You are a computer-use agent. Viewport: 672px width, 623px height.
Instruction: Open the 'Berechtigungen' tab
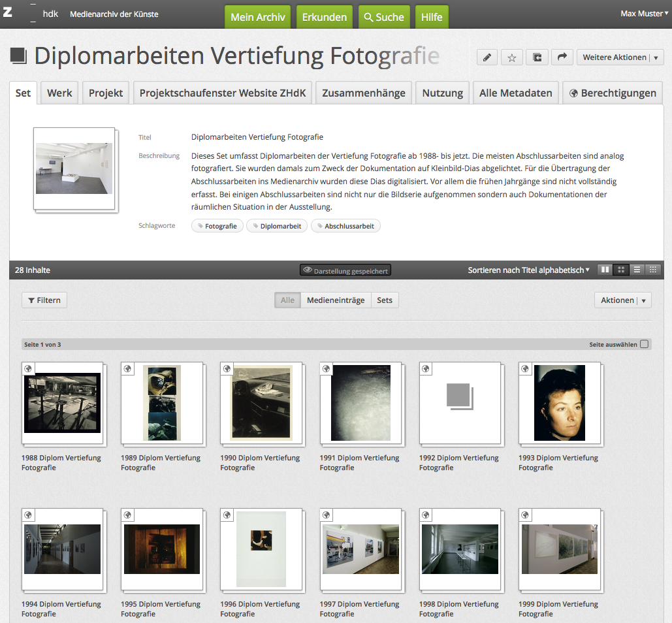(x=613, y=93)
